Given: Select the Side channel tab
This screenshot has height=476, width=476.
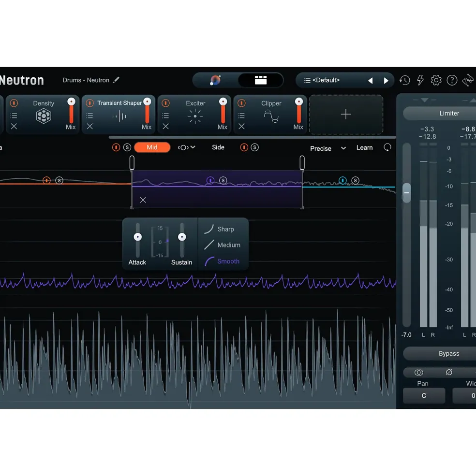Looking at the screenshot, I should click(x=218, y=147).
